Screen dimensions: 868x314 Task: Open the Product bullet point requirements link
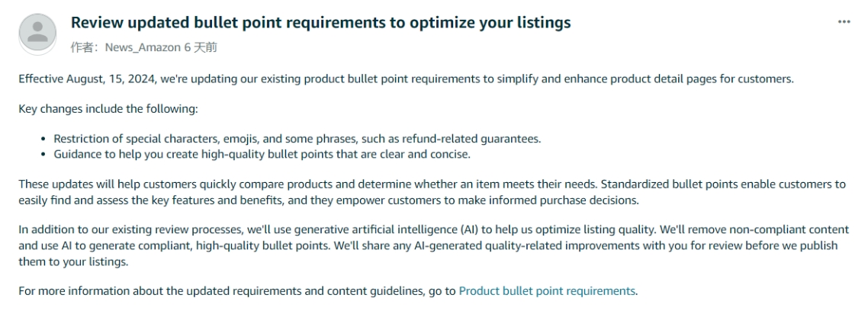(547, 291)
